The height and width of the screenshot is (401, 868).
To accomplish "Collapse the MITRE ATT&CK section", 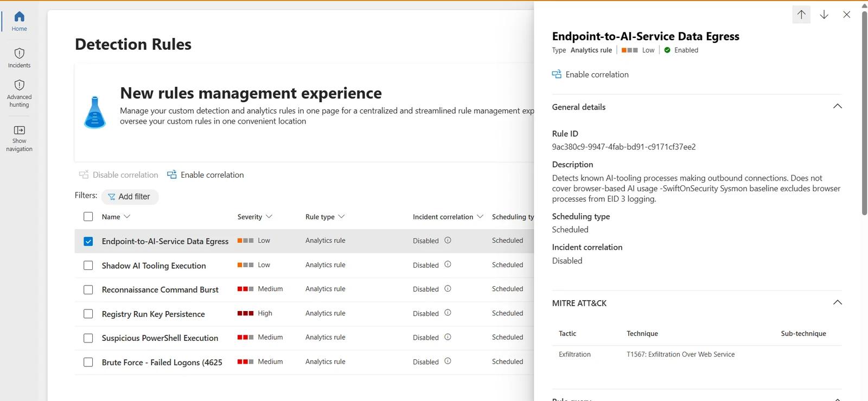I will (x=838, y=303).
